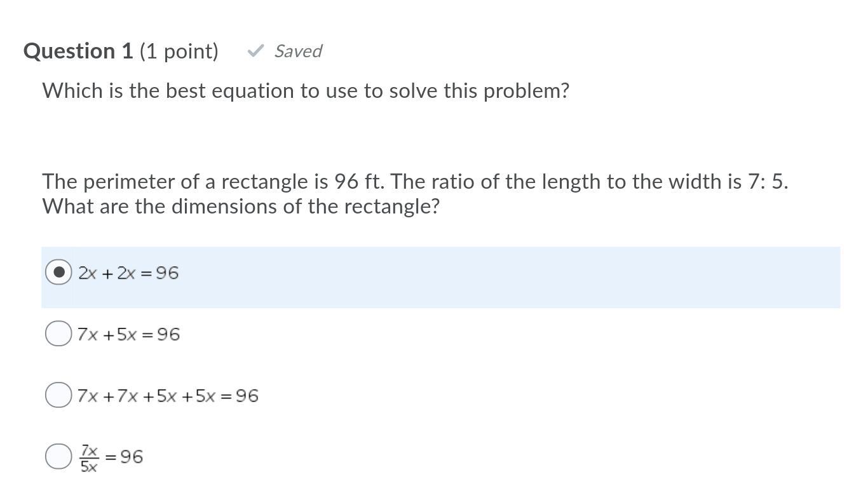Screen dimensions: 868x488
Task: Click the italic Saved status text
Action: pyautogui.click(x=298, y=51)
